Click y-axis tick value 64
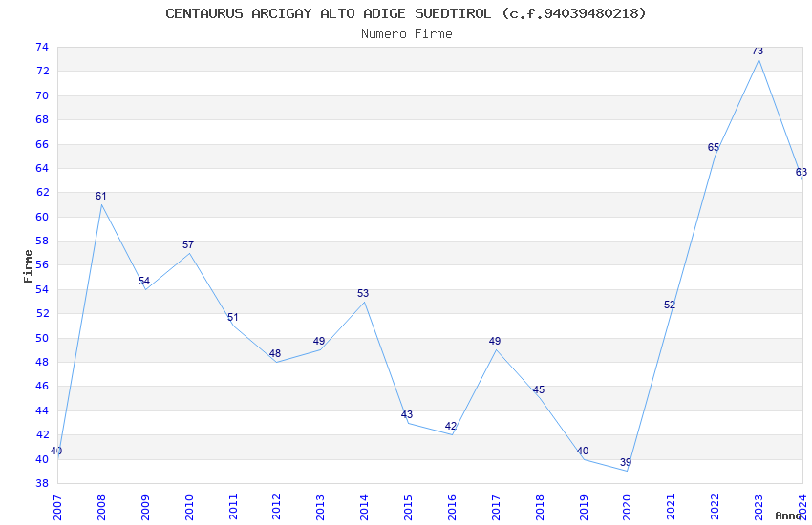The width and height of the screenshot is (812, 525). (42, 168)
